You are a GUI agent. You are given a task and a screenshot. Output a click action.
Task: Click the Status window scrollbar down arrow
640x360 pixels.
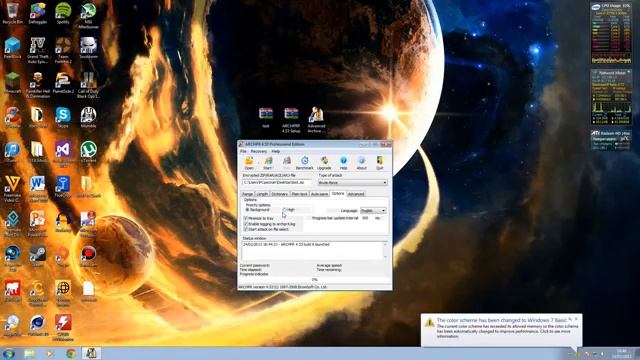385,256
